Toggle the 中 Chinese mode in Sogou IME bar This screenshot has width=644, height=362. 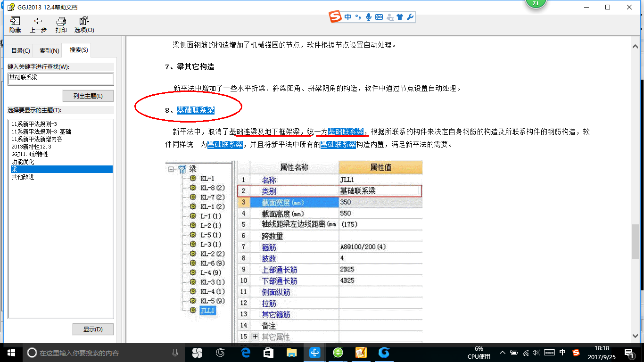click(x=348, y=17)
